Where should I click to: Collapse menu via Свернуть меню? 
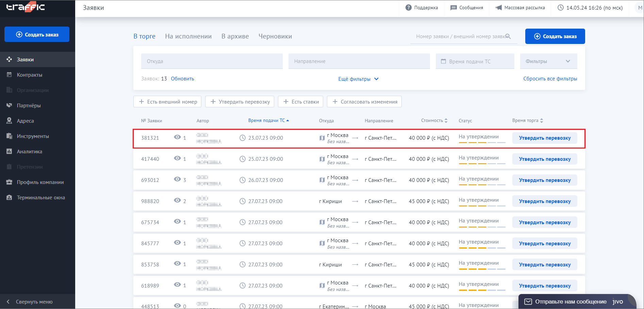pyautogui.click(x=37, y=302)
